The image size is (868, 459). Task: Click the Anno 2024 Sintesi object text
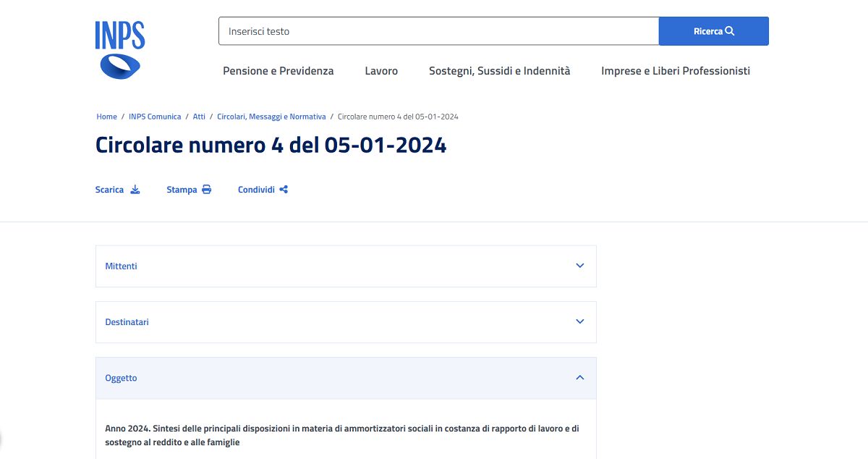tap(342, 435)
